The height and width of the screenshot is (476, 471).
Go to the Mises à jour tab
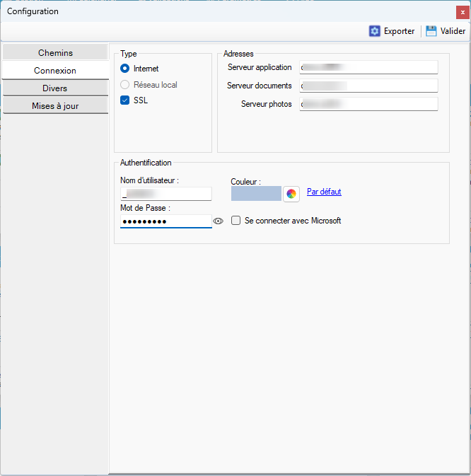point(55,106)
